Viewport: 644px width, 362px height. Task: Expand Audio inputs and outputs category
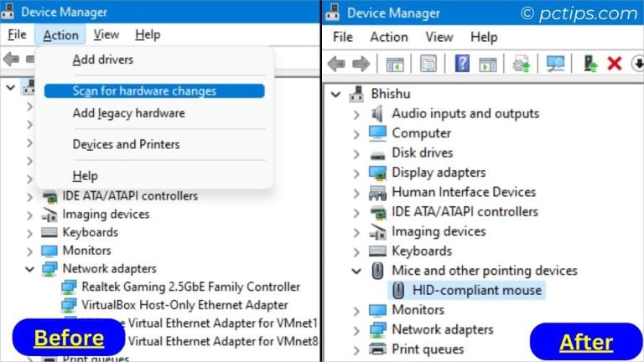pyautogui.click(x=356, y=114)
